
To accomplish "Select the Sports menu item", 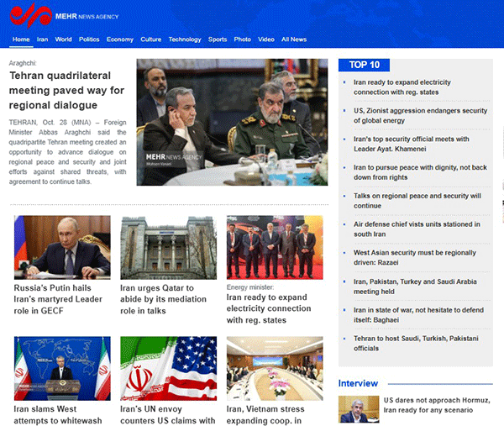I will coord(218,39).
